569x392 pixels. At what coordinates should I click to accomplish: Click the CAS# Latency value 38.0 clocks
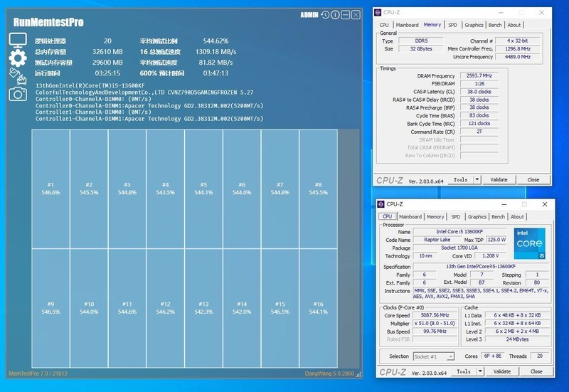click(479, 92)
